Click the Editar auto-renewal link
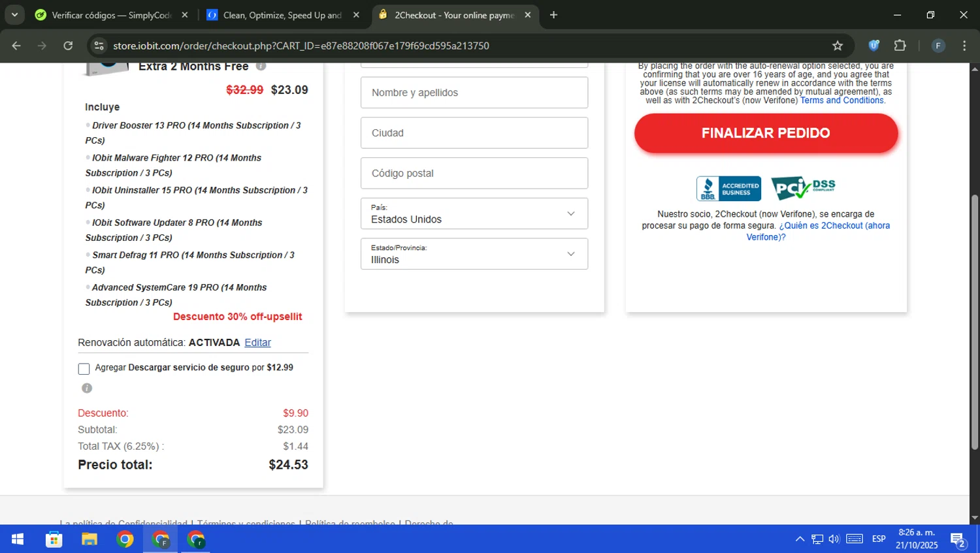The width and height of the screenshot is (980, 553). coord(257,342)
